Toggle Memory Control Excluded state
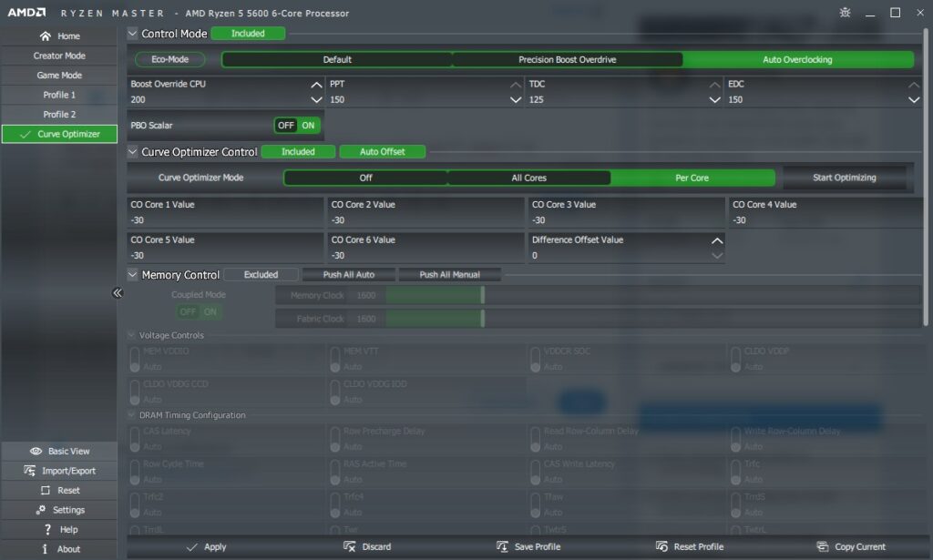Screen dimensions: 933x560 (x=261, y=275)
